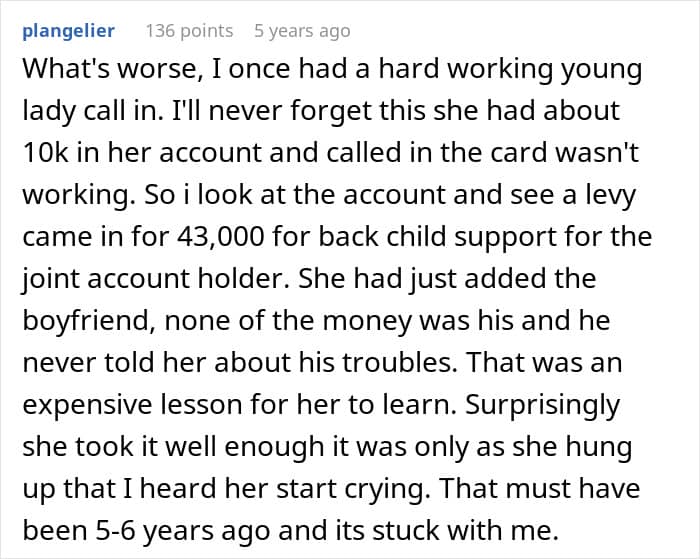The height and width of the screenshot is (559, 700).
Task: Click the phrase "expensive lesson"
Action: click(x=132, y=405)
